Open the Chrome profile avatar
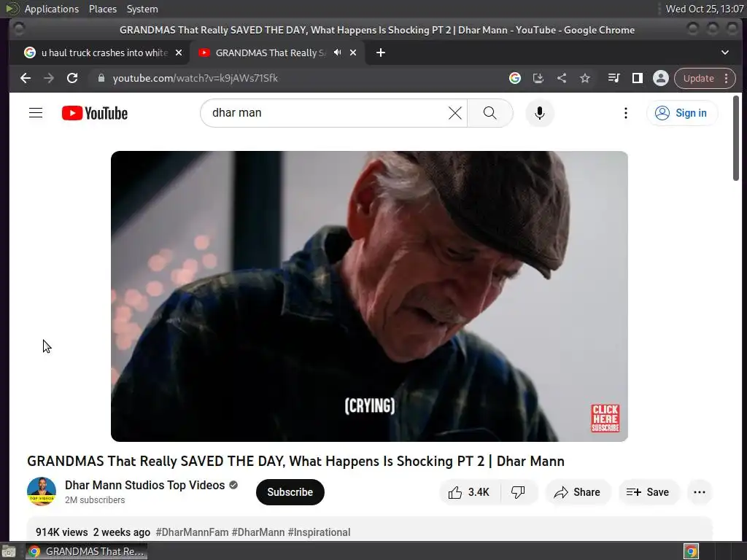Viewport: 747px width, 560px height. [661, 78]
